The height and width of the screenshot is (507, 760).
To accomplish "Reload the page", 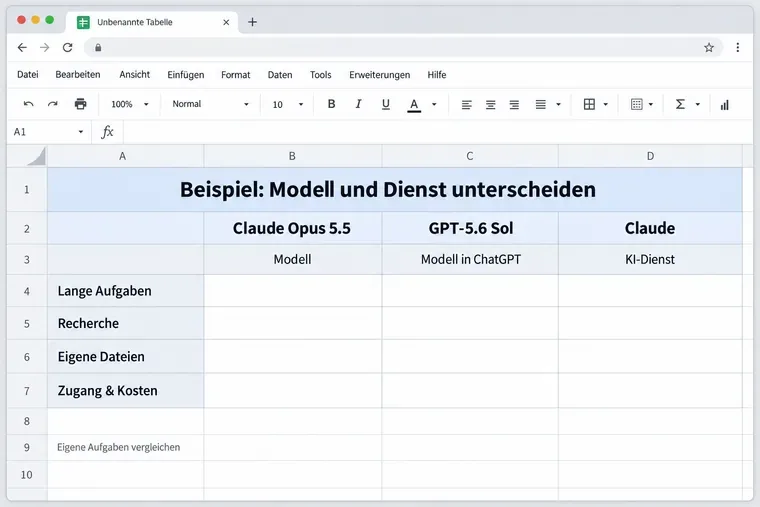I will tap(67, 48).
